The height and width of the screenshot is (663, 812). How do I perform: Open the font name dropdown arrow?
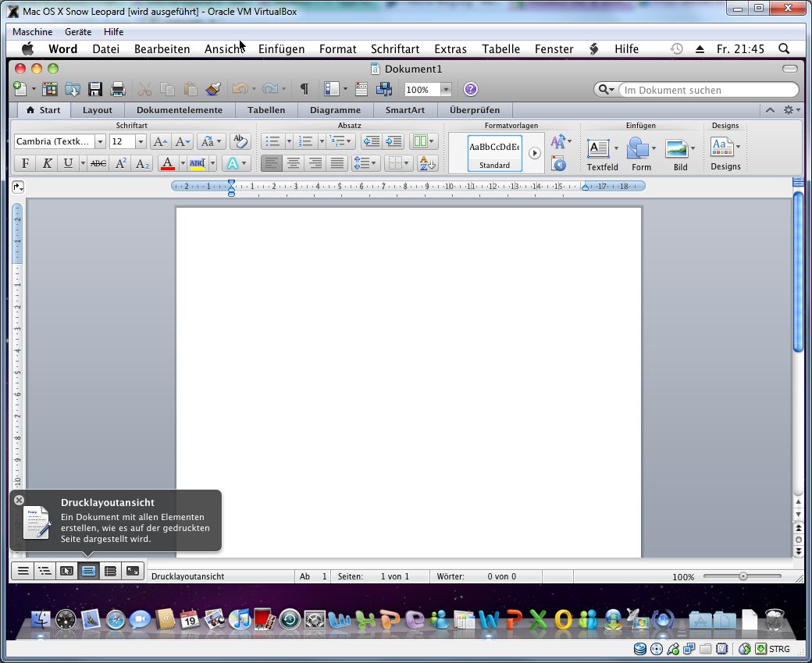coord(101,141)
